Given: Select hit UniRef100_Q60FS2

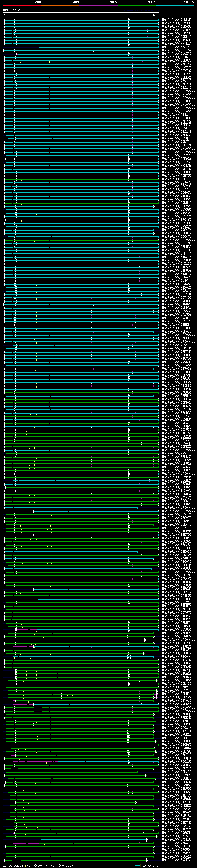Looking at the screenshot, I should point(176,399).
